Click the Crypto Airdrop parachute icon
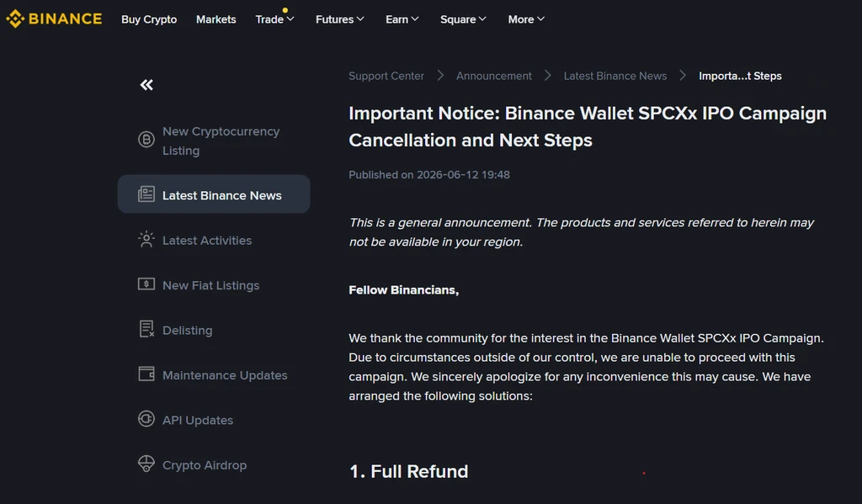The width and height of the screenshot is (862, 504). click(146, 464)
